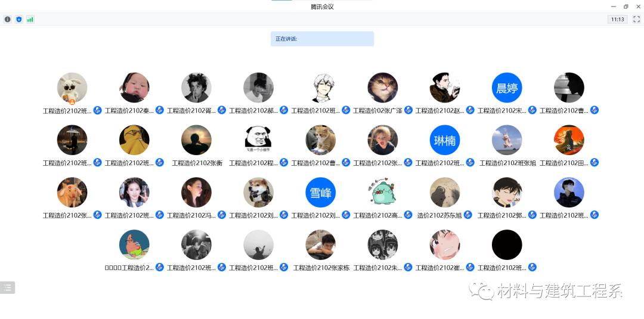Select the 琳楠 blue avatar
This screenshot has height=319, width=644.
coord(445,140)
